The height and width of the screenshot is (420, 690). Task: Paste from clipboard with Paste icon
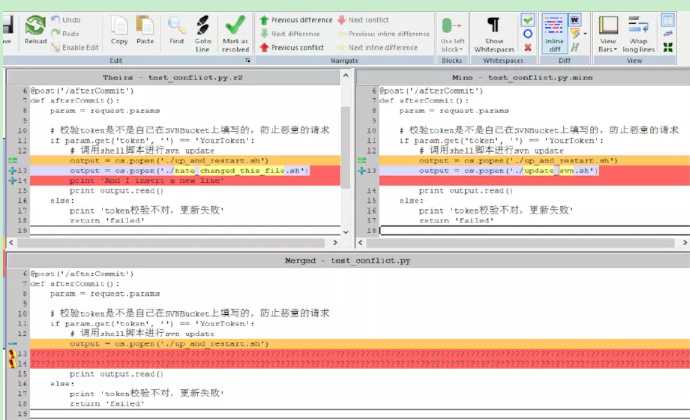(x=145, y=30)
